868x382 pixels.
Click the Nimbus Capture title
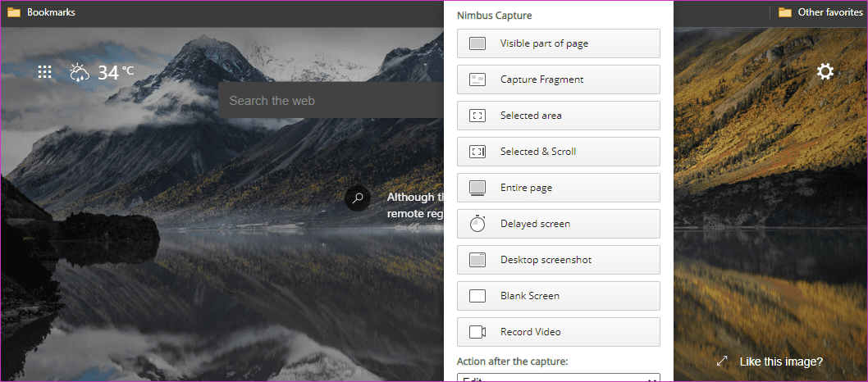pos(495,16)
